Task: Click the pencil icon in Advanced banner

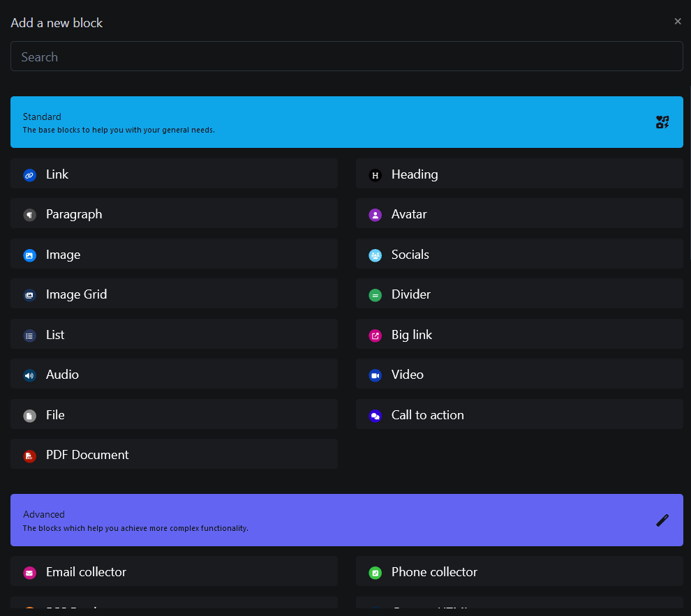Action: click(662, 520)
